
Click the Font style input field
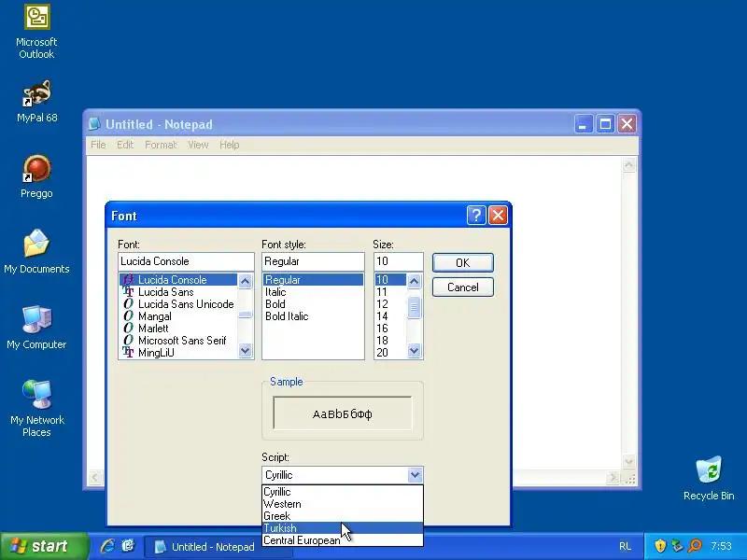(313, 261)
